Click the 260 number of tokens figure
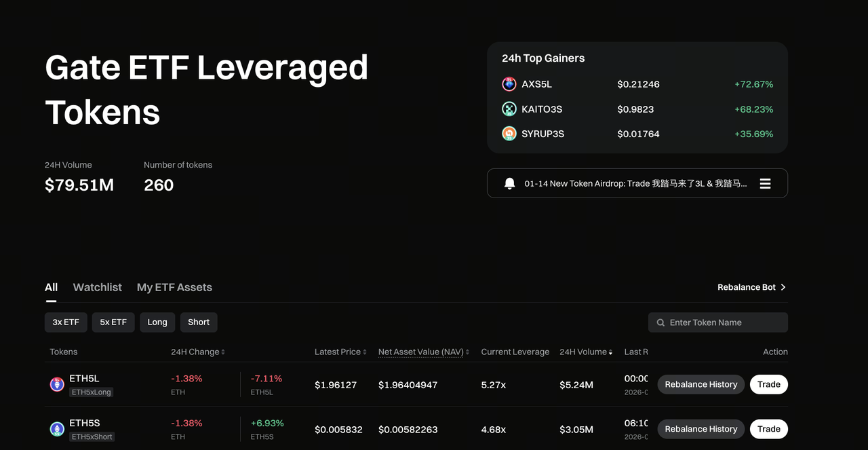Screen dimensions: 868x450 point(159,185)
